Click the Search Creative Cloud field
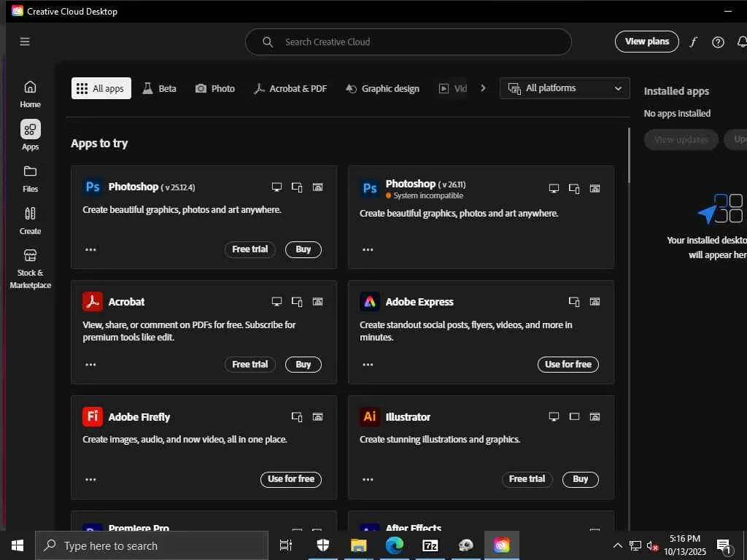747x560 pixels. pos(409,42)
